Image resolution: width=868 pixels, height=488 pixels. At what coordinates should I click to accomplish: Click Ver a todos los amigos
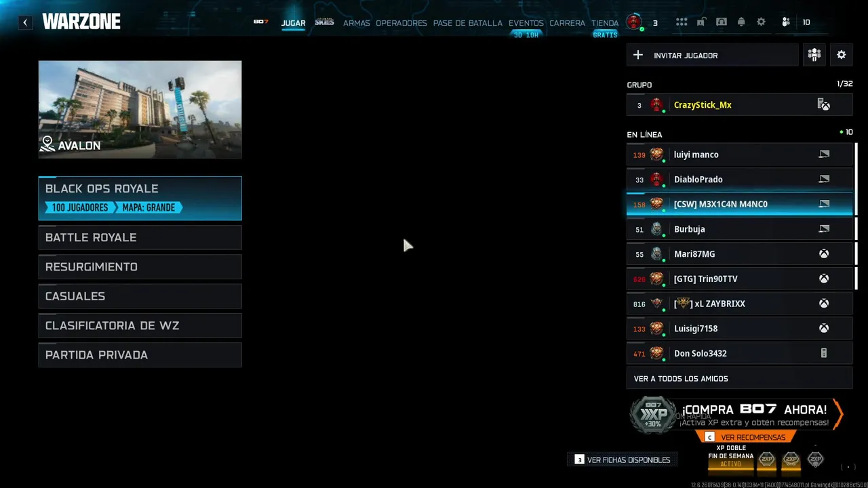tap(739, 379)
